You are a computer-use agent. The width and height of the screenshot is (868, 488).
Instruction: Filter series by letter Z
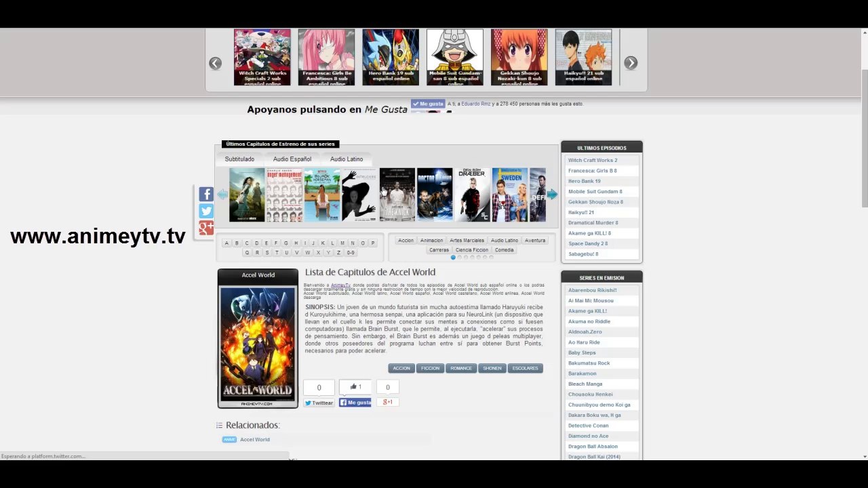(338, 253)
